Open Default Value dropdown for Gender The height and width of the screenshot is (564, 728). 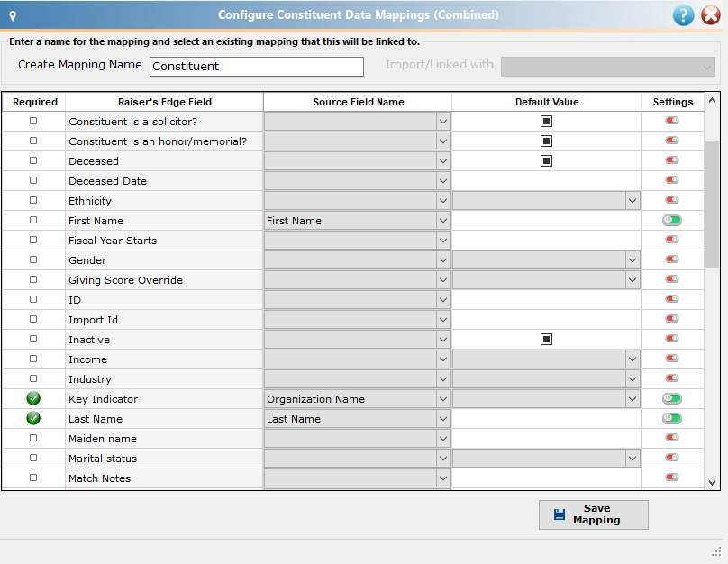[632, 260]
